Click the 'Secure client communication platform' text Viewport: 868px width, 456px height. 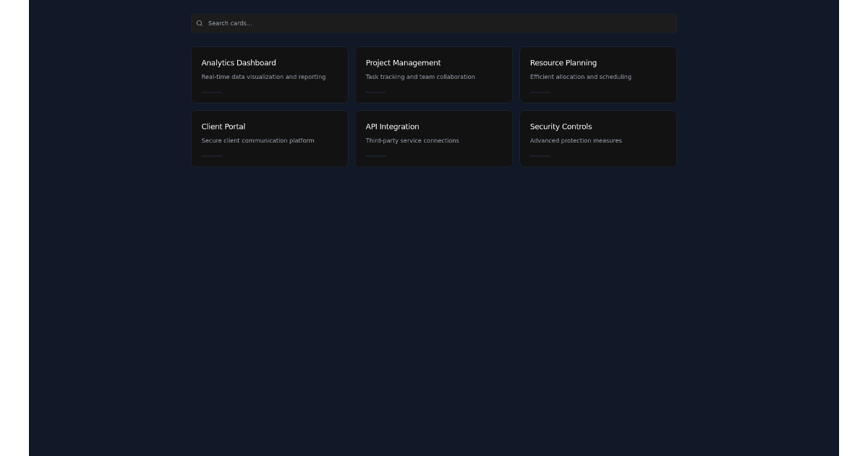[x=258, y=140]
